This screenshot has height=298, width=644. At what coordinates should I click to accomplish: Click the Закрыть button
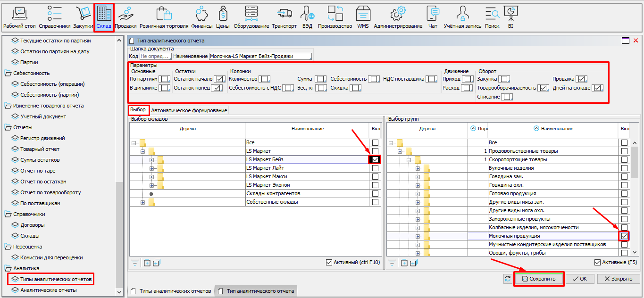[x=619, y=279]
